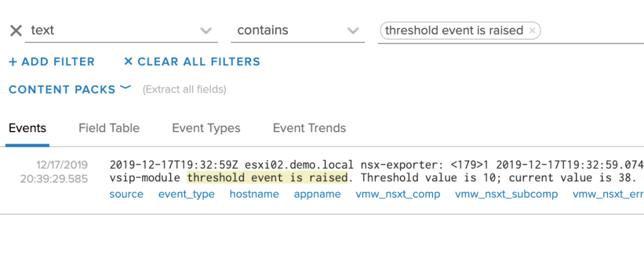Click the highlighted 'threshold event is raised' text
The width and height of the screenshot is (644, 262).
[x=268, y=178]
